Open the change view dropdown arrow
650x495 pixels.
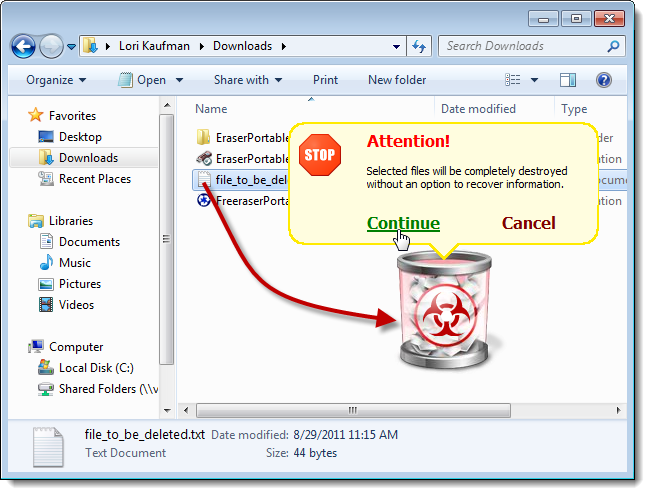coord(534,80)
